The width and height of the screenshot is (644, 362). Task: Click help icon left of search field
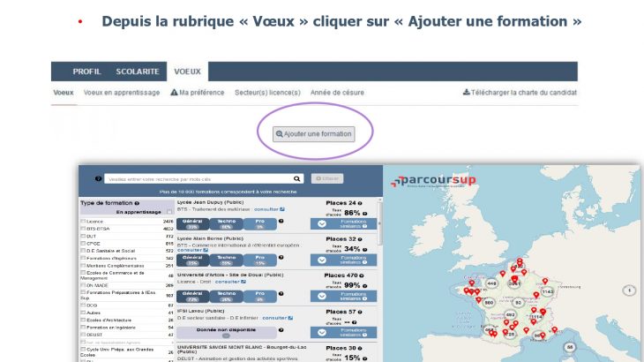click(98, 178)
